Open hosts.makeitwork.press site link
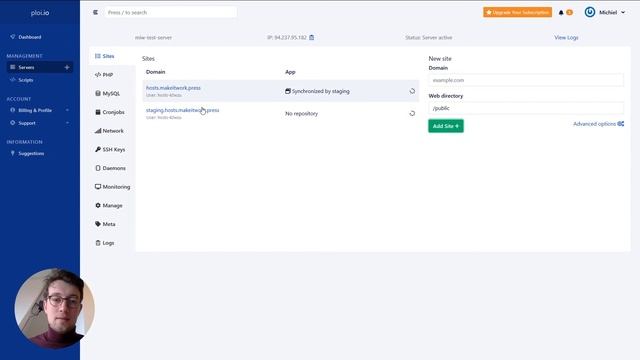 [173, 88]
